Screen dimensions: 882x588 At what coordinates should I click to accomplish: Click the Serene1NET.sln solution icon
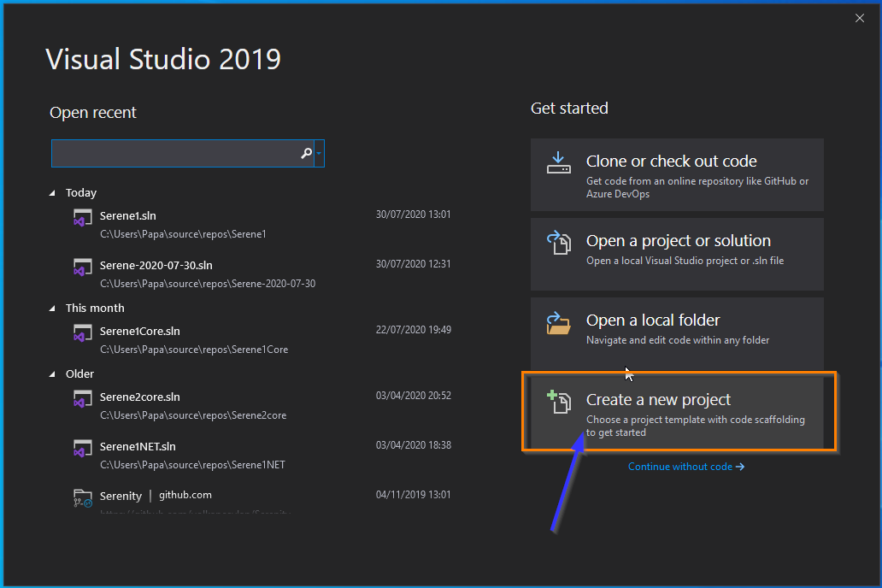point(83,448)
